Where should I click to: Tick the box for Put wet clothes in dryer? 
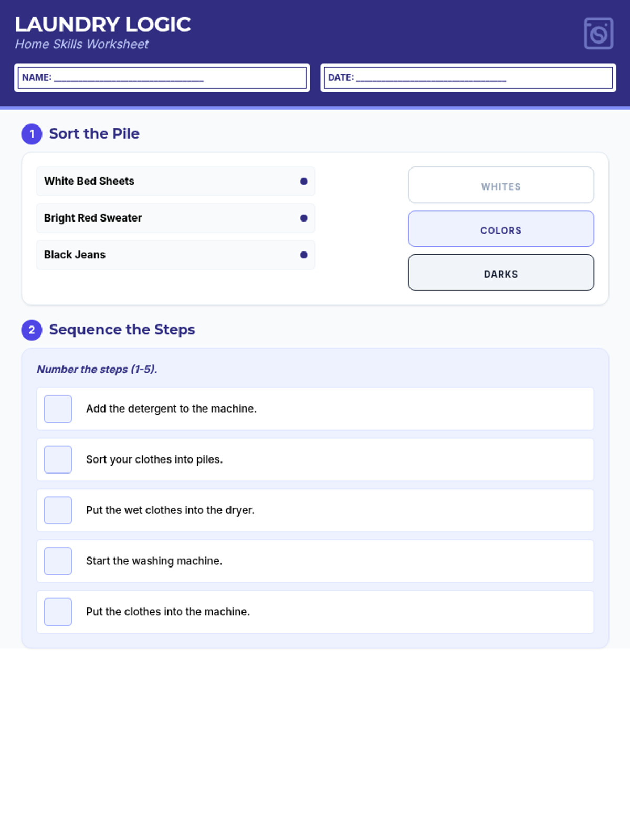click(x=58, y=510)
